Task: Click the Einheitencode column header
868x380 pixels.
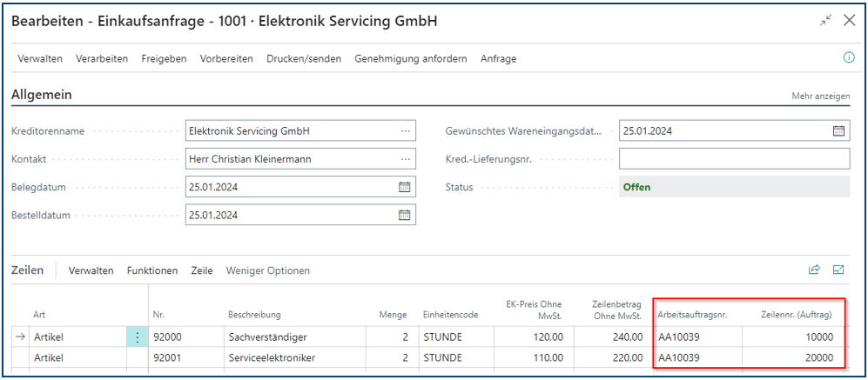Action: (451, 315)
